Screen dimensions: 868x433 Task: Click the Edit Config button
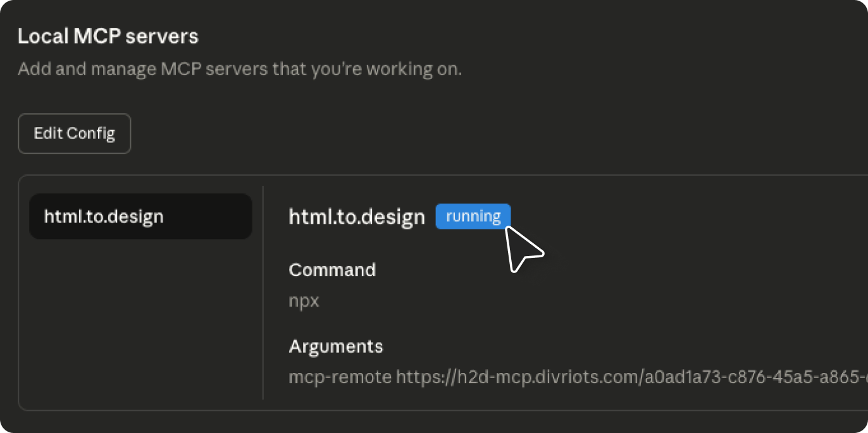[x=74, y=133]
